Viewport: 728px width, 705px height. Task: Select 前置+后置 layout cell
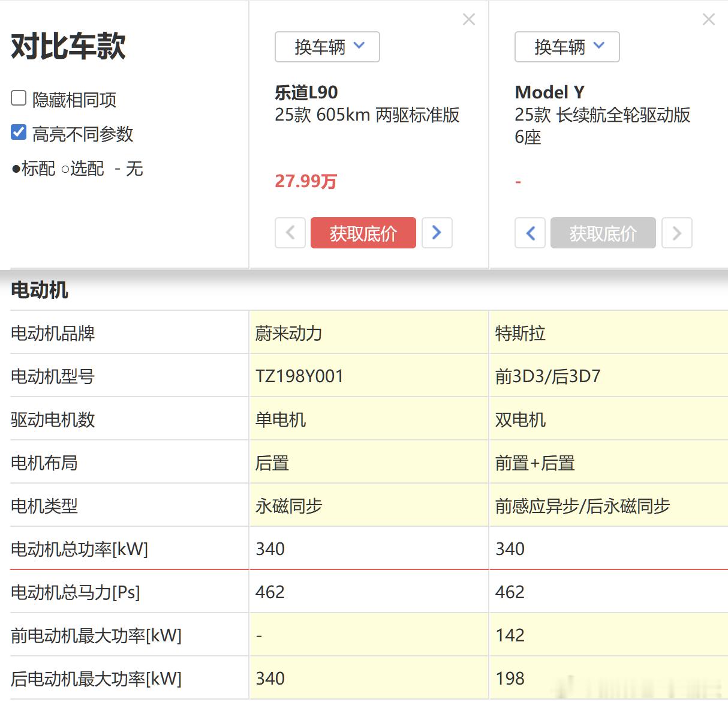(x=609, y=463)
